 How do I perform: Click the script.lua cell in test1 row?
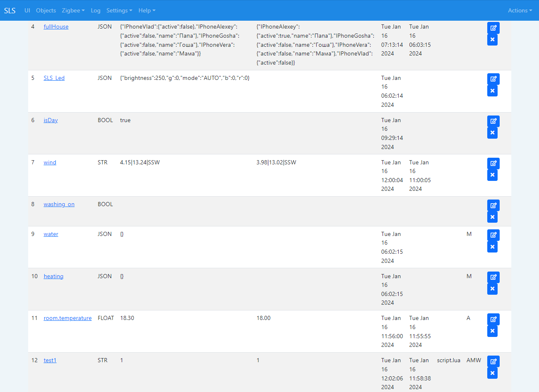[448, 360]
